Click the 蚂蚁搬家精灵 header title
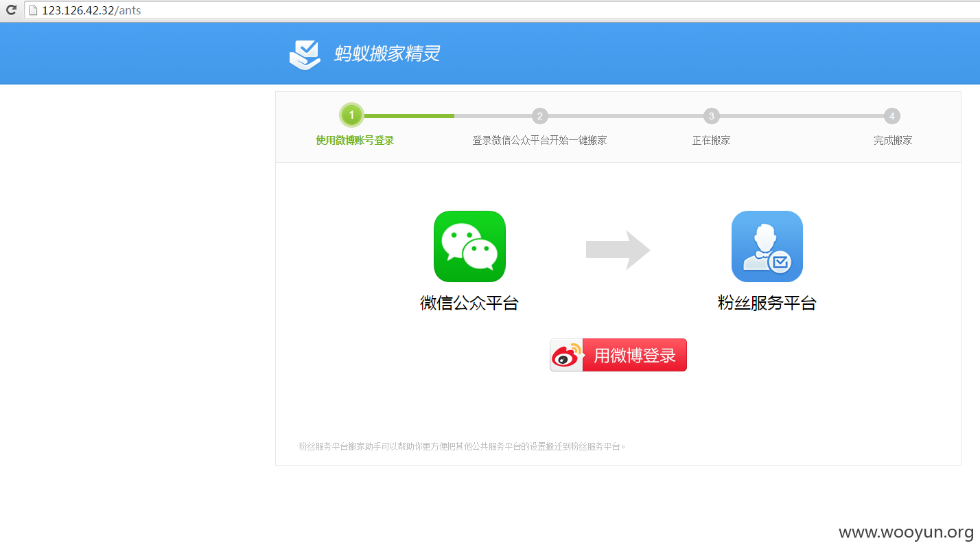The width and height of the screenshot is (980, 552). click(387, 54)
